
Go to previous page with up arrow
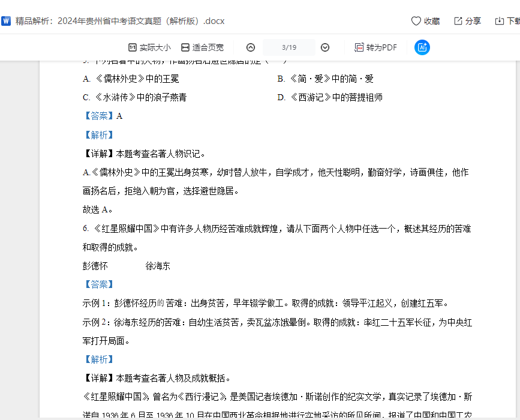pos(251,47)
